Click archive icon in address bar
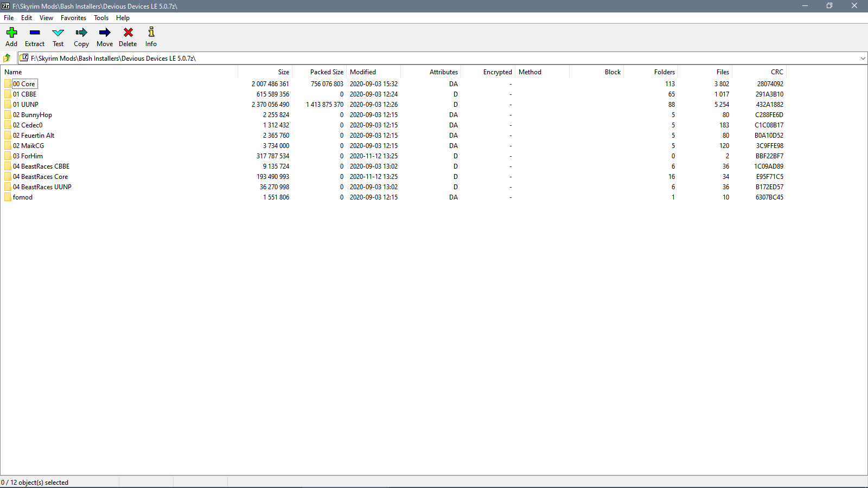Image resolution: width=868 pixels, height=488 pixels. 24,57
